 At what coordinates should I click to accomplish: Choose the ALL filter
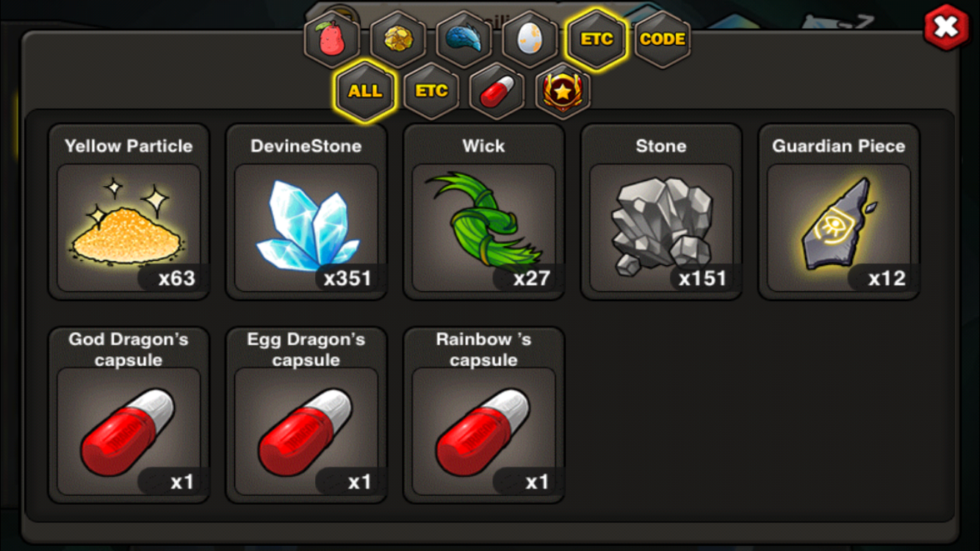tap(365, 91)
